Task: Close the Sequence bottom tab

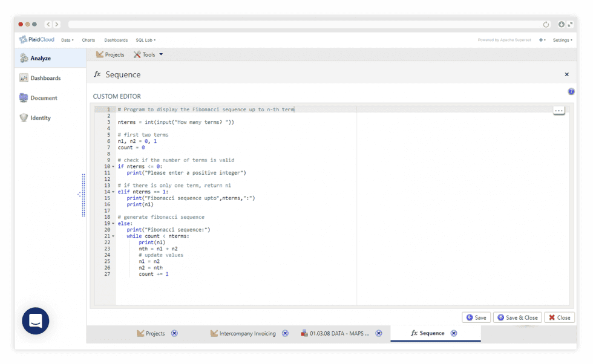Action: (x=454, y=333)
